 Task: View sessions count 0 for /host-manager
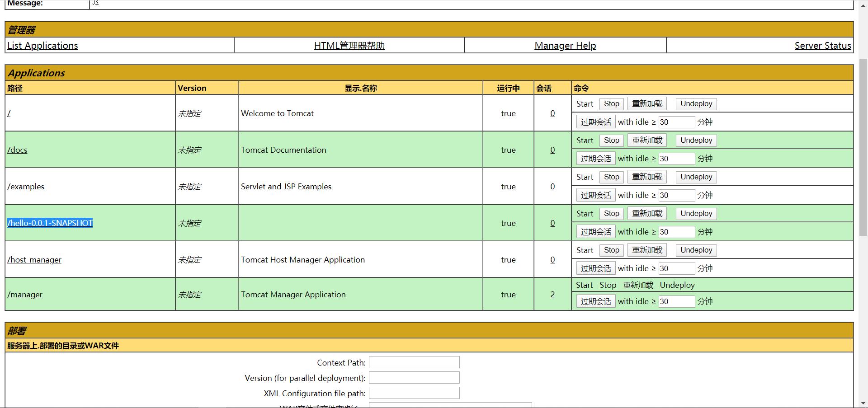[552, 260]
